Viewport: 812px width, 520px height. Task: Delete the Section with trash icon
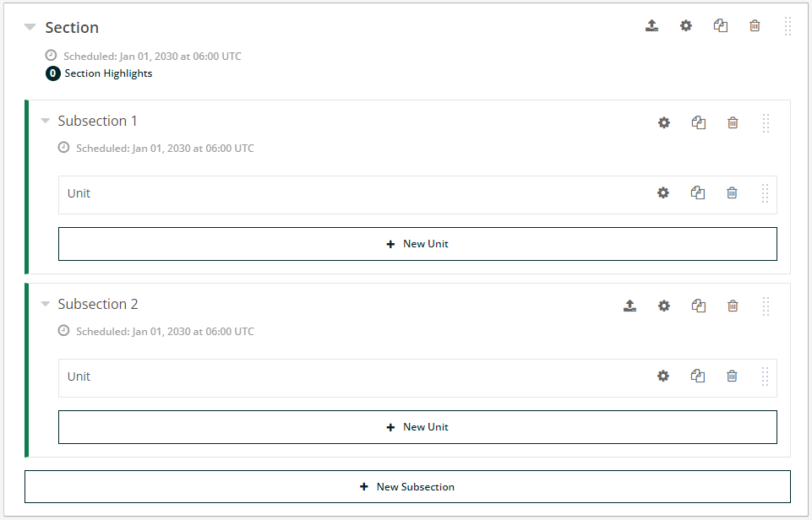(755, 25)
